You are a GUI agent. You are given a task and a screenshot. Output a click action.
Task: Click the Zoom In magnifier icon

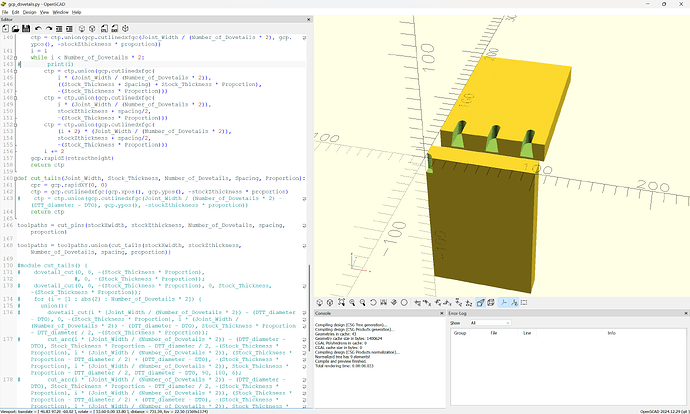[x=352, y=303]
